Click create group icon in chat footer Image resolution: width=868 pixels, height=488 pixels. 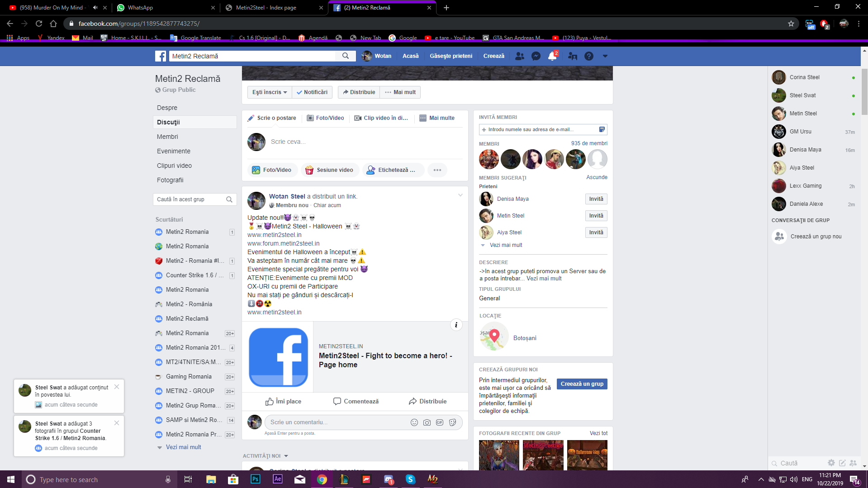point(853,463)
